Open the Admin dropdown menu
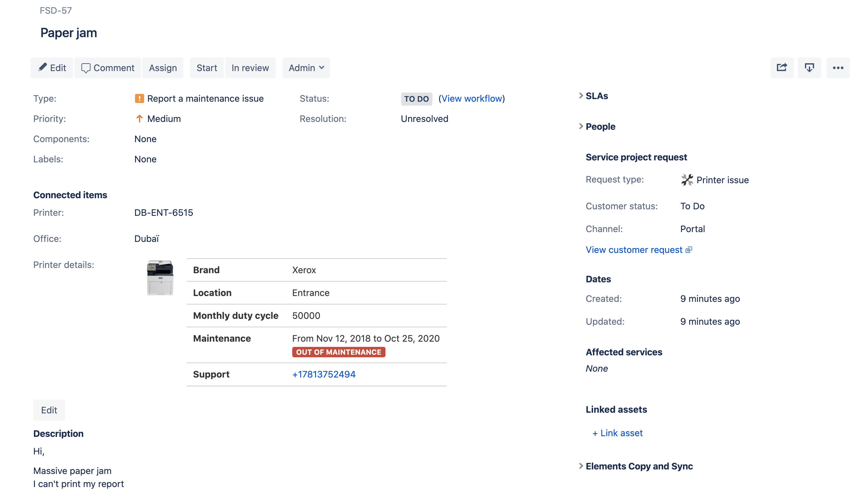Image resolution: width=863 pixels, height=504 pixels. (306, 68)
